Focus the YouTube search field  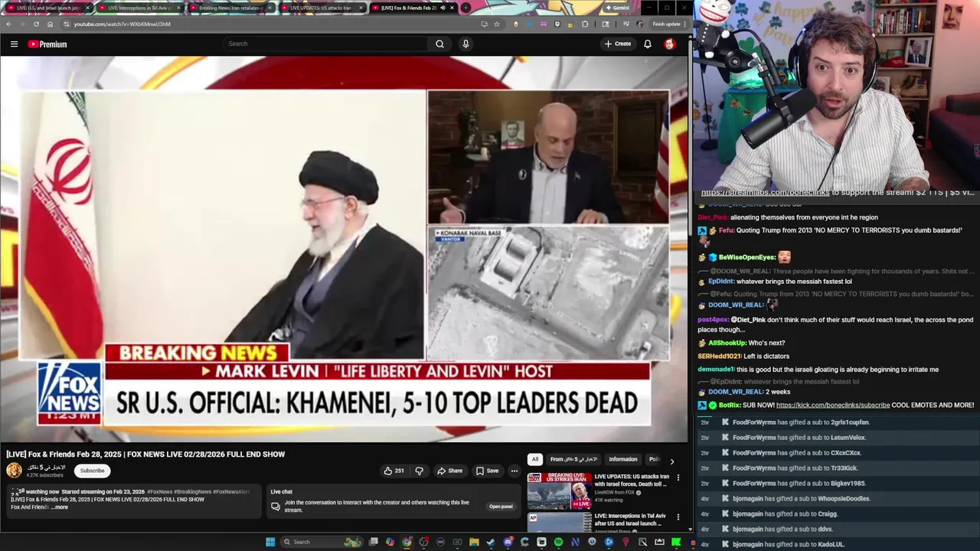pyautogui.click(x=325, y=44)
